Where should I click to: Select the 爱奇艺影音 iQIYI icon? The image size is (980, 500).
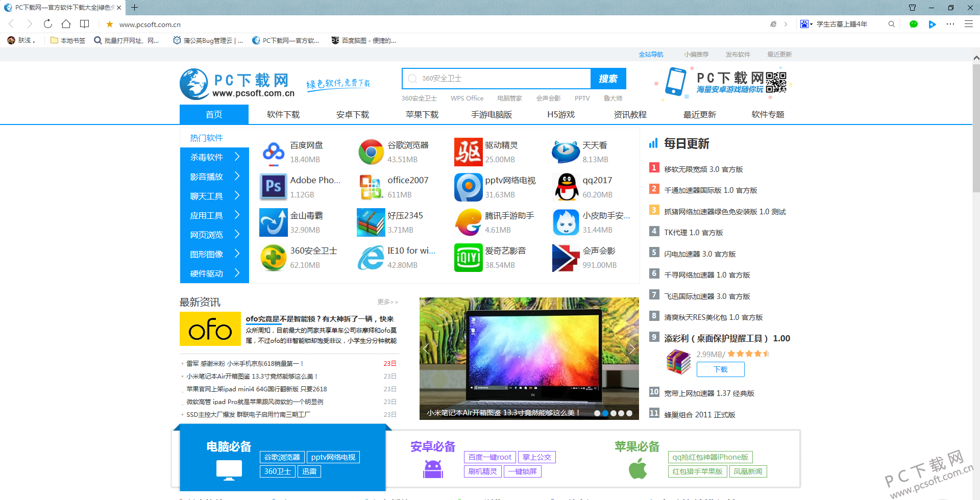click(x=468, y=258)
